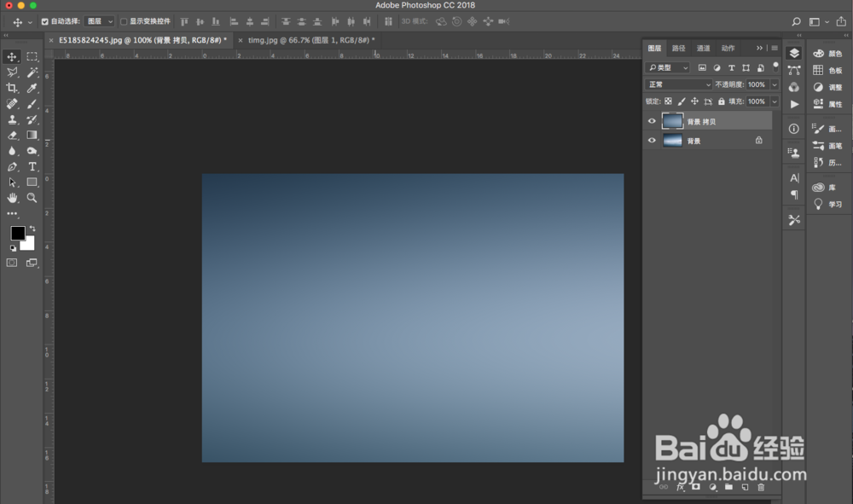The height and width of the screenshot is (504, 853).
Task: Switch to timg.jpg document tab
Action: pos(311,40)
